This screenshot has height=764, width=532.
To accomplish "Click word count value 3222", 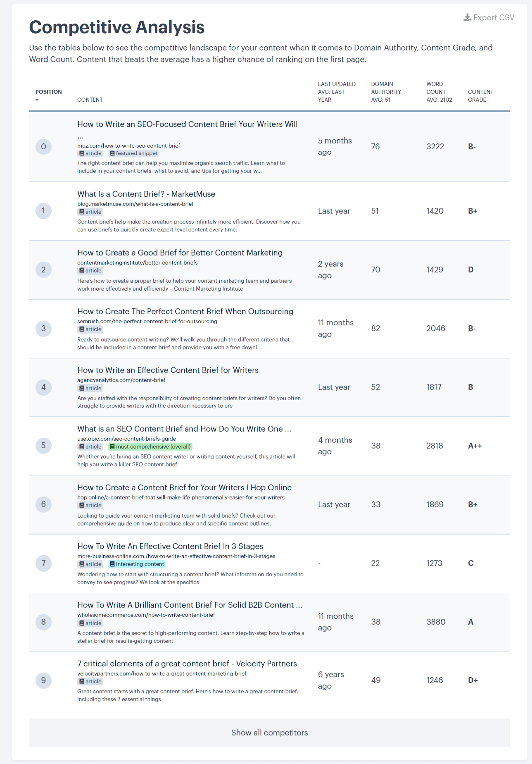I will [435, 146].
